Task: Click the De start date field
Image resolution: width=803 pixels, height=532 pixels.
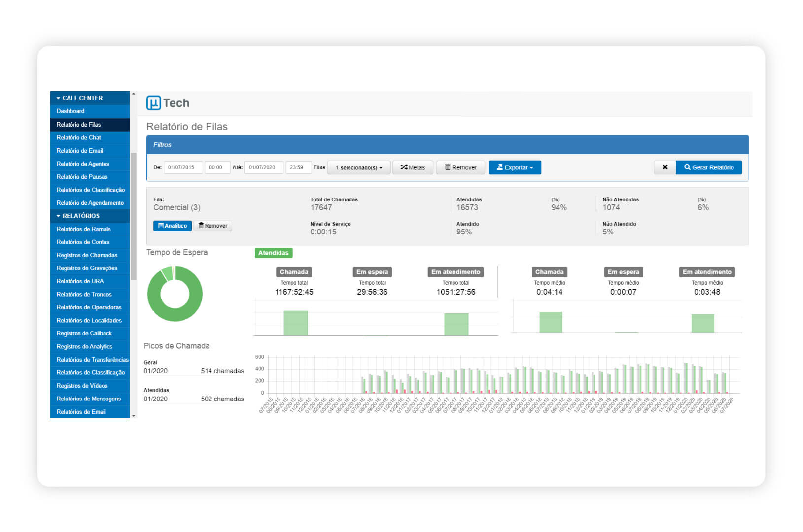Action: tap(183, 167)
